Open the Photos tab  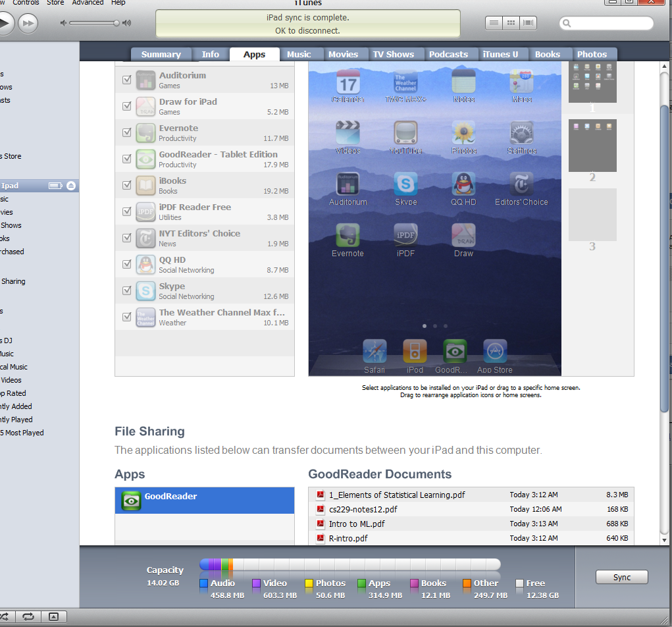tap(592, 54)
